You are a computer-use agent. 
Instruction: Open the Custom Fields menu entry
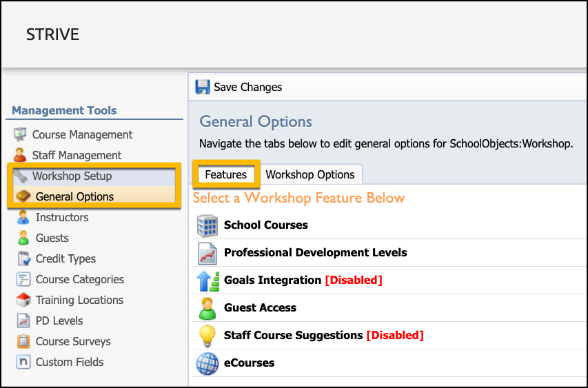[70, 362]
